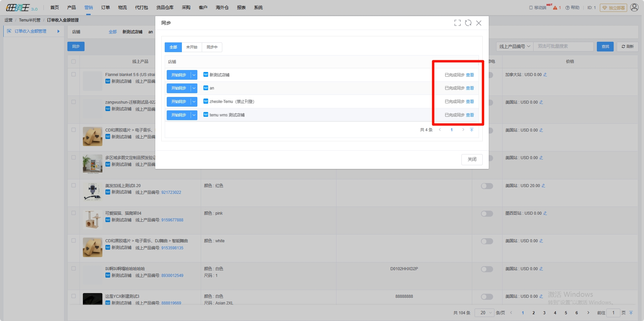Click the 双击可批量搜索 search input field
644x321 pixels.
(563, 46)
